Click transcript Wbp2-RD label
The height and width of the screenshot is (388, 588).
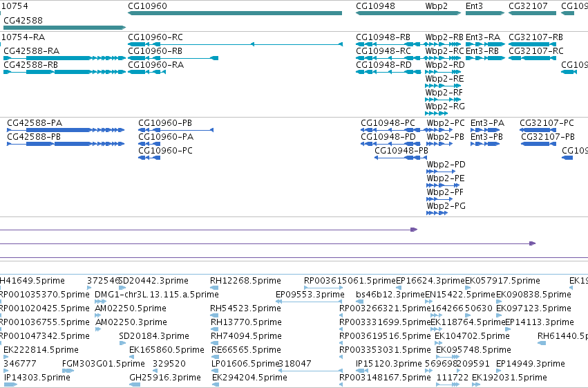click(x=445, y=65)
